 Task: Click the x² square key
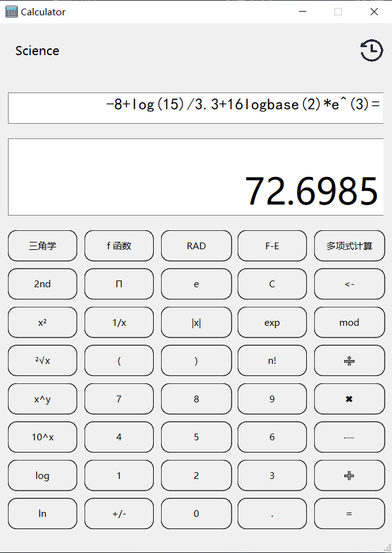pyautogui.click(x=42, y=322)
